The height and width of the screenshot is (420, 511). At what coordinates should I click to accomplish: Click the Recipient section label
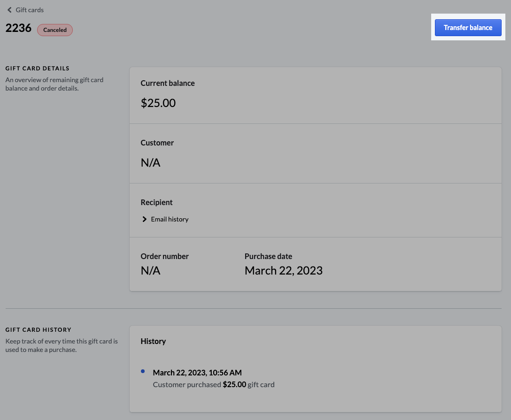pyautogui.click(x=156, y=202)
